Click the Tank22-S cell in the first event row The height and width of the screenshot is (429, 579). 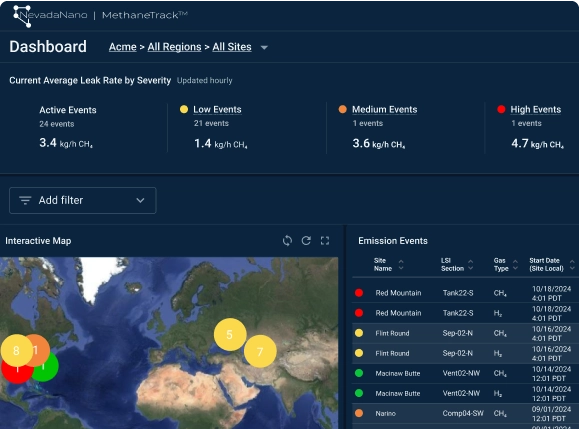(458, 293)
